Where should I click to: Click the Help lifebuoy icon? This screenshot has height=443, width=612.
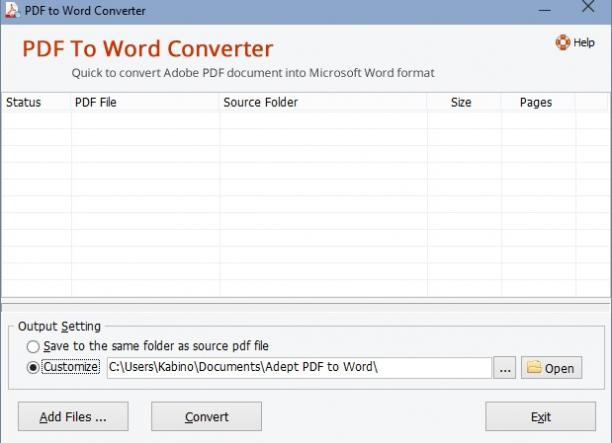563,42
